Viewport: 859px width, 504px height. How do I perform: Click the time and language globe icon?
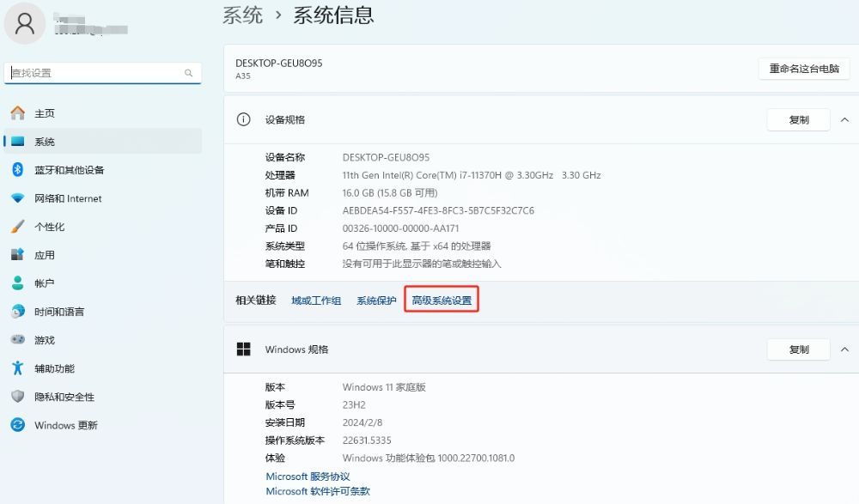point(17,311)
